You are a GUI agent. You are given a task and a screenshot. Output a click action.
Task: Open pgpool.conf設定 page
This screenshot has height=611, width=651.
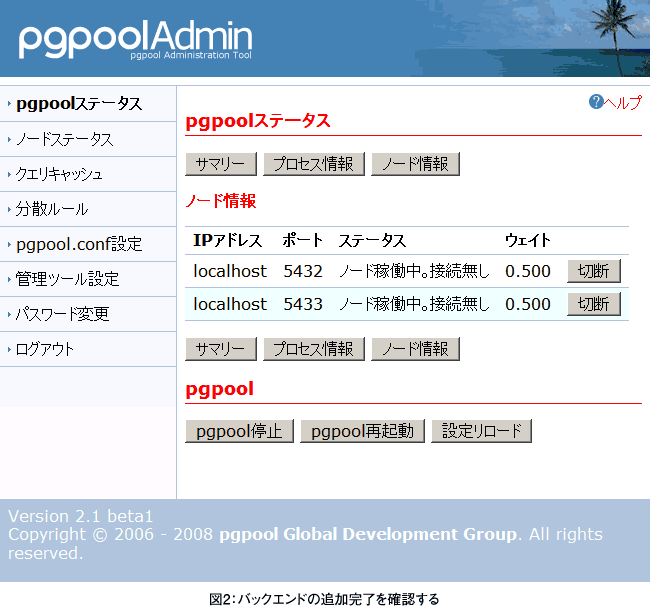[x=79, y=244]
